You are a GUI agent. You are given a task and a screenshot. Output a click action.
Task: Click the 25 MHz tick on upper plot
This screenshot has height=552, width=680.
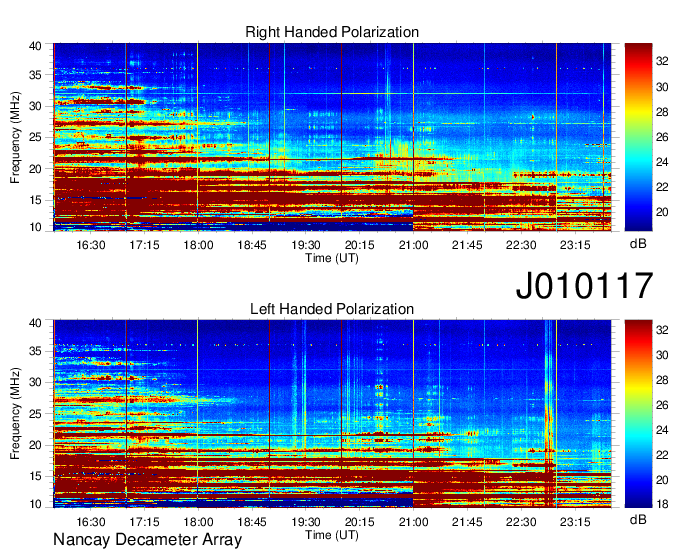35,137
